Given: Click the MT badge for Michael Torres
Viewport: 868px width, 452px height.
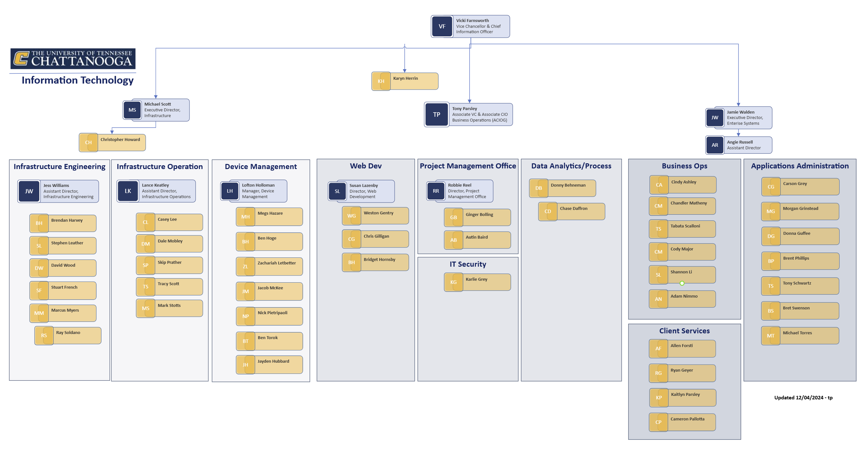Looking at the screenshot, I should click(771, 336).
